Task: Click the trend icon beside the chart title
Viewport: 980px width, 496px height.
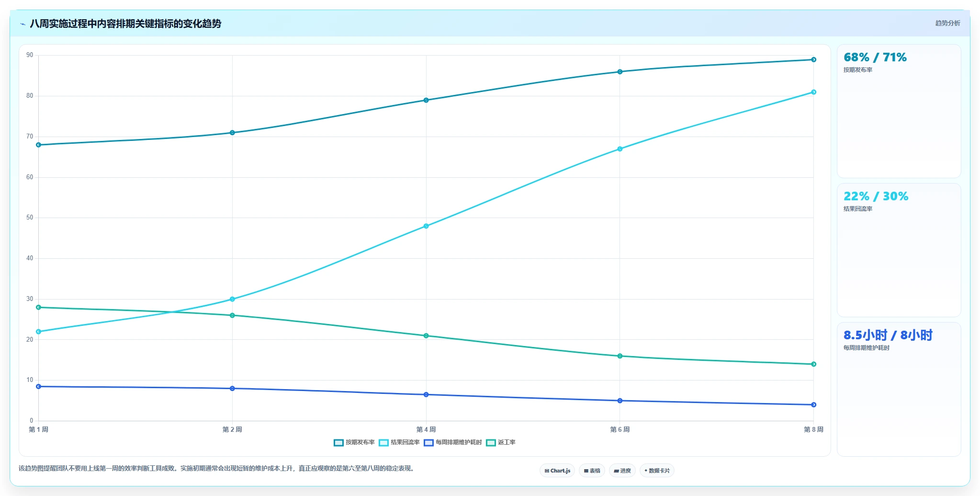Action: [23, 24]
